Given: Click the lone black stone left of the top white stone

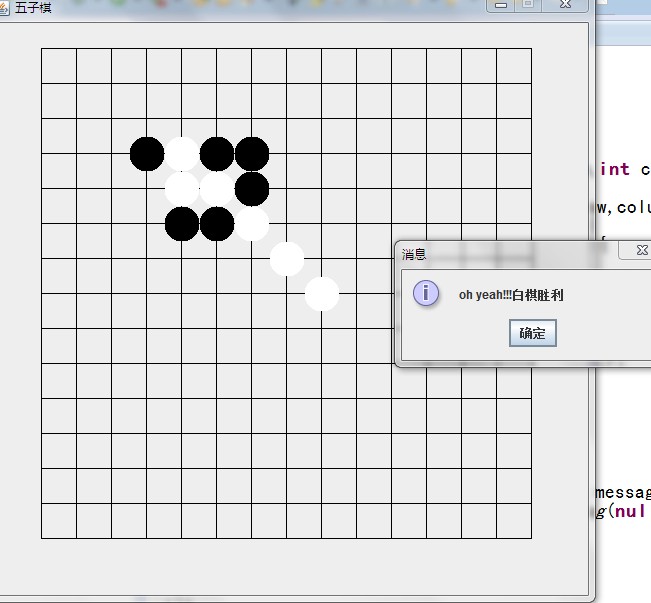Looking at the screenshot, I should pos(147,154).
